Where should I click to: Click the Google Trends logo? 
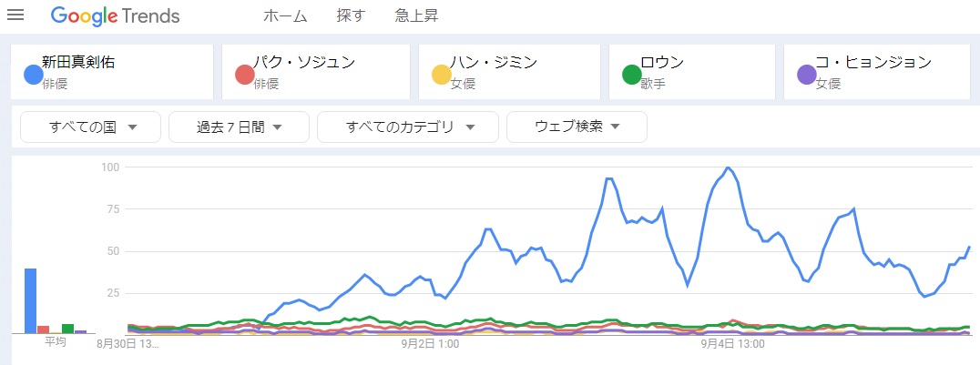point(115,16)
